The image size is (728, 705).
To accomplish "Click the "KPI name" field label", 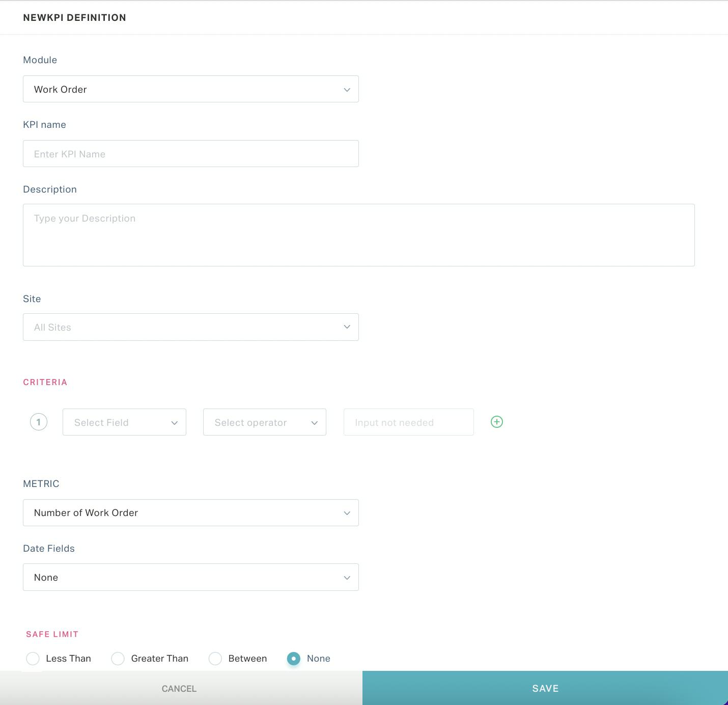I will 45,125.
